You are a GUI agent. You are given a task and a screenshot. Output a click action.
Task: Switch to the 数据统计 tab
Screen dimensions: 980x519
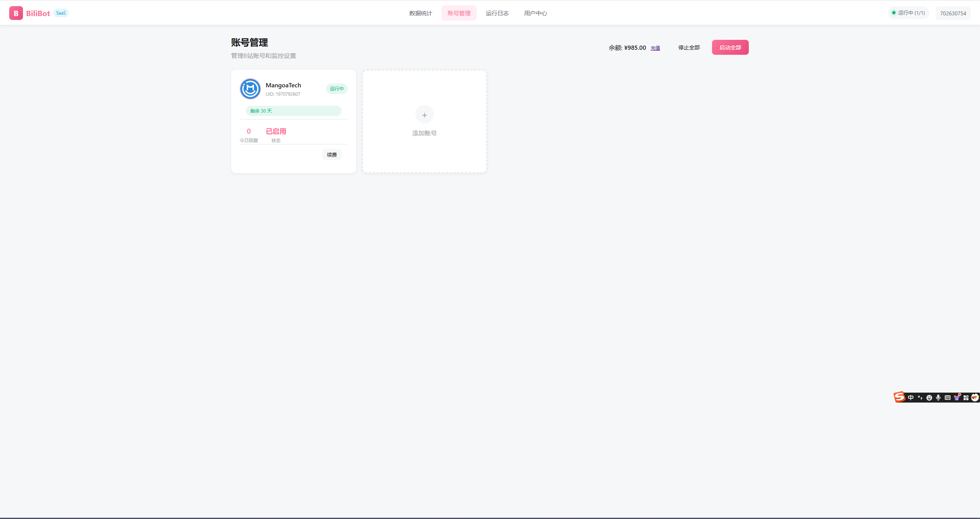[x=420, y=13]
